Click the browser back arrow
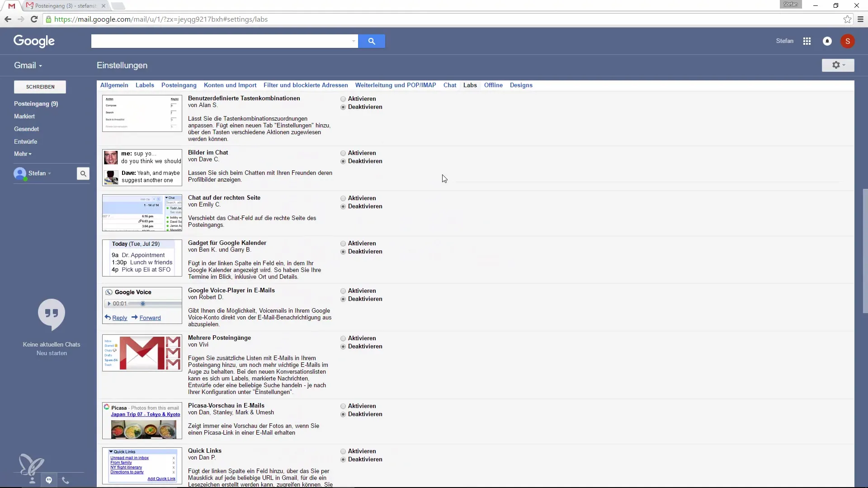This screenshot has height=488, width=868. pos(8,19)
